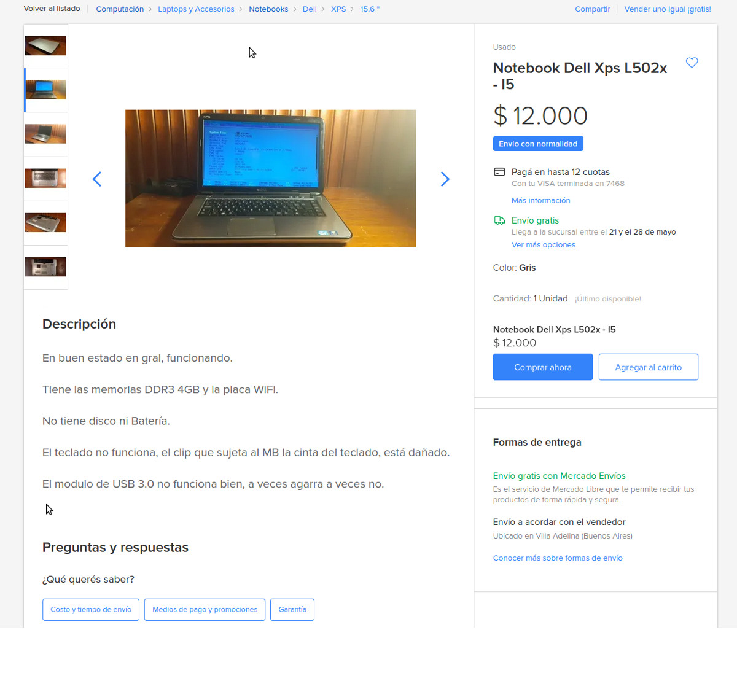This screenshot has height=700, width=737.
Task: Select the laptop underside thumbnail
Action: click(45, 222)
